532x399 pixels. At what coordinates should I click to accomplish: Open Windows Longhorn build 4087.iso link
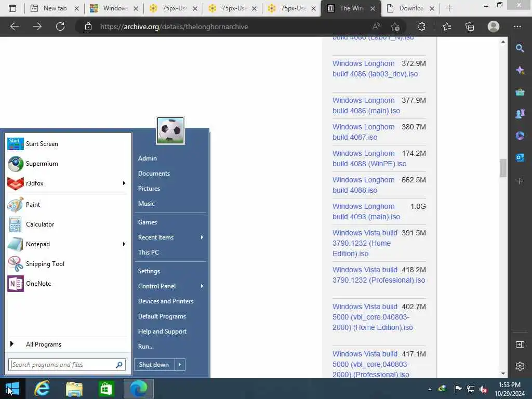363,132
